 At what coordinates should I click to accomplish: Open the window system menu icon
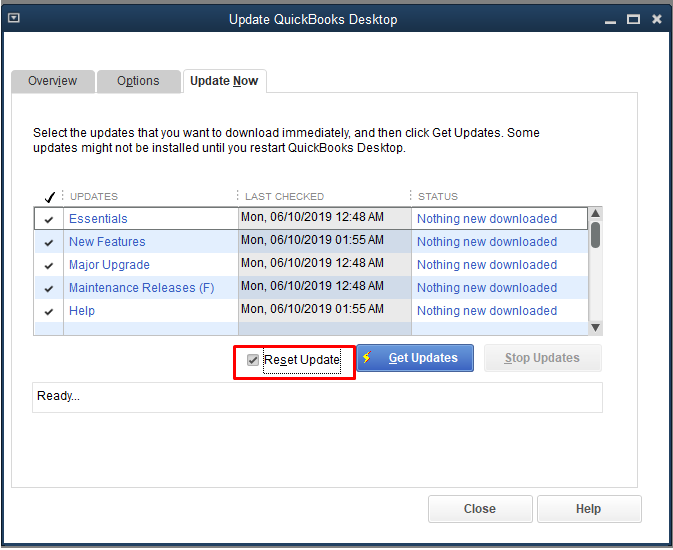pyautogui.click(x=14, y=18)
